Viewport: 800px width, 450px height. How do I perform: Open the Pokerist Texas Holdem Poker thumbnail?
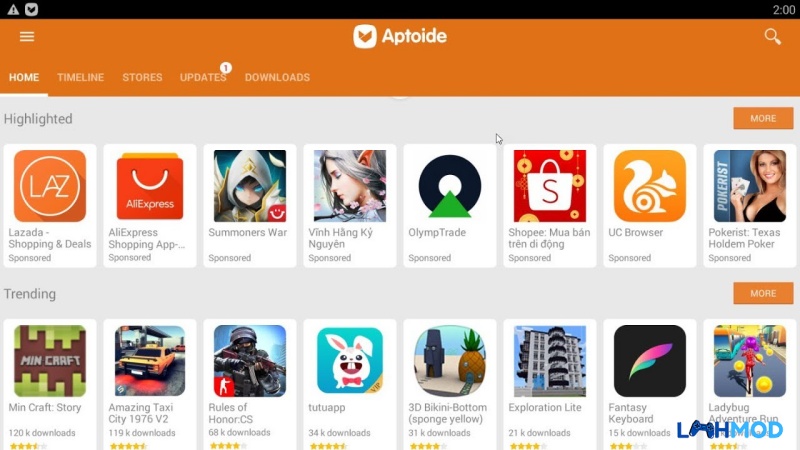coord(749,186)
